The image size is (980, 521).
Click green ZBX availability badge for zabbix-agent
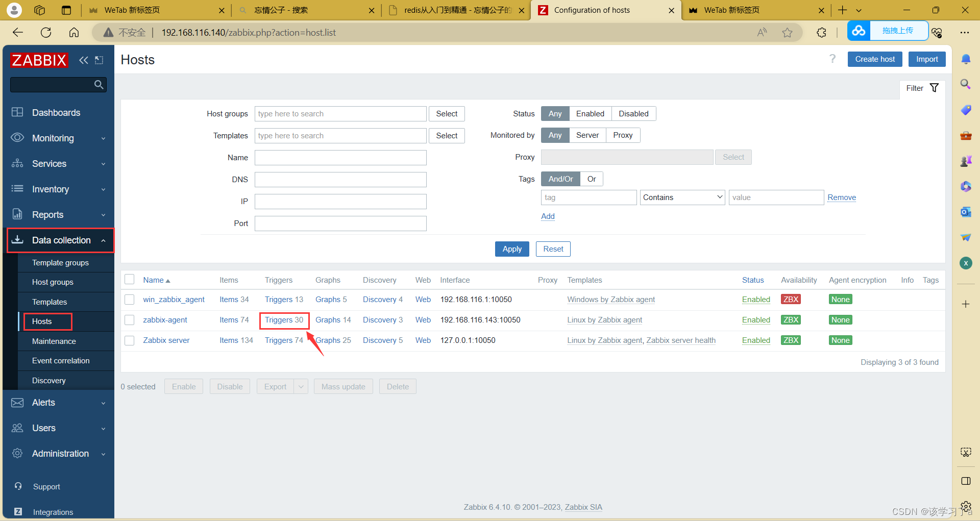tap(791, 320)
